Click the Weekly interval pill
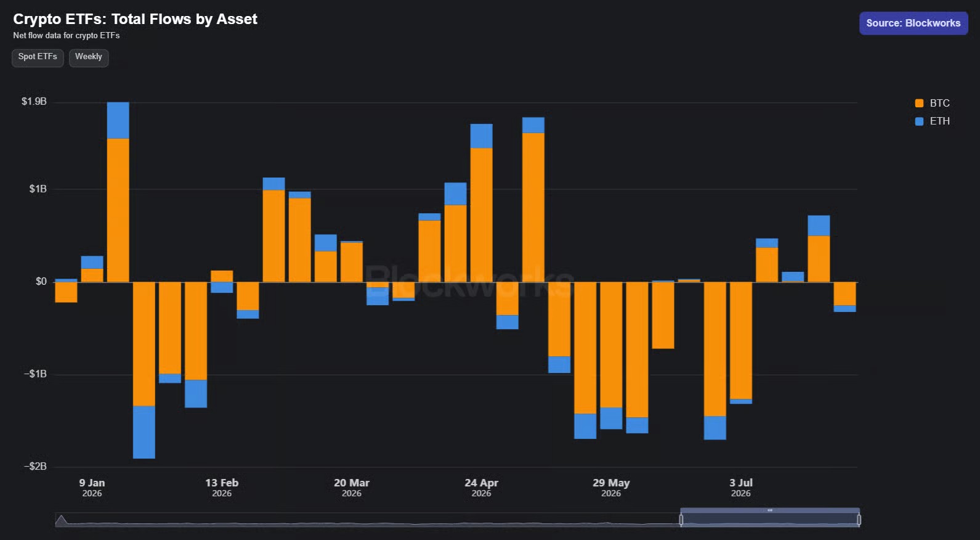The width and height of the screenshot is (980, 540). pos(89,57)
